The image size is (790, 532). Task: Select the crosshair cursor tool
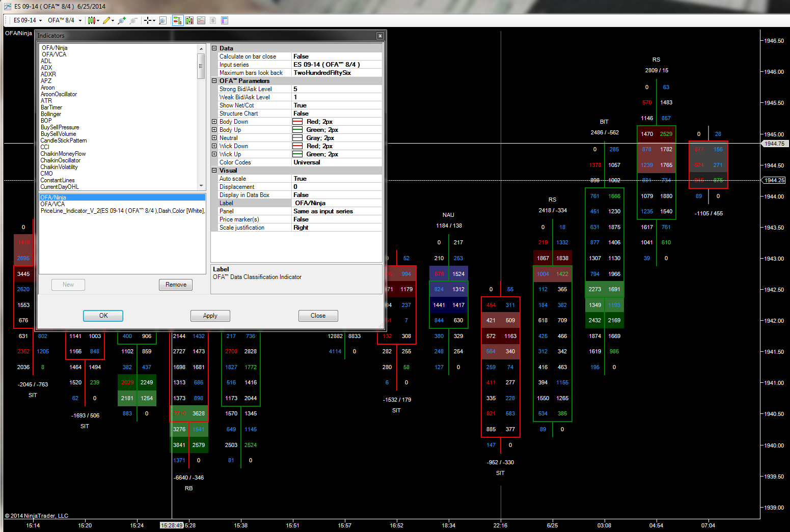[x=148, y=20]
